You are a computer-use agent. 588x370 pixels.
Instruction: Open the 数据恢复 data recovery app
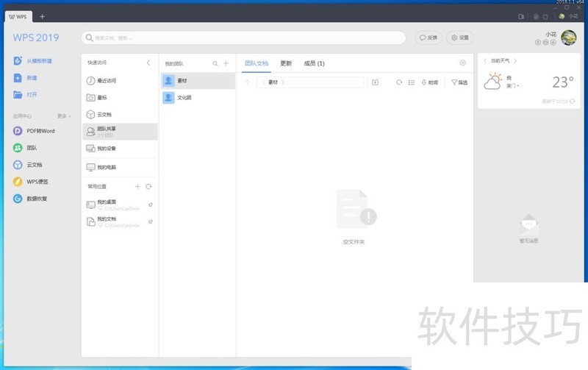pyautogui.click(x=30, y=199)
